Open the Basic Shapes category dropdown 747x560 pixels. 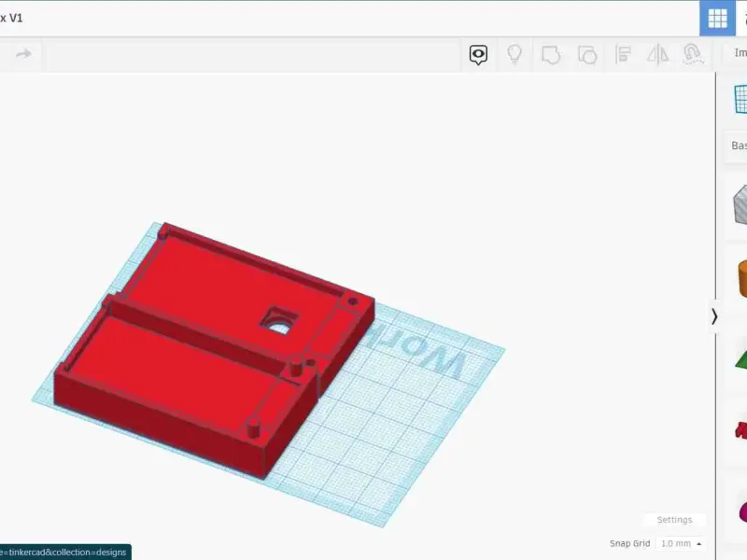pos(737,146)
